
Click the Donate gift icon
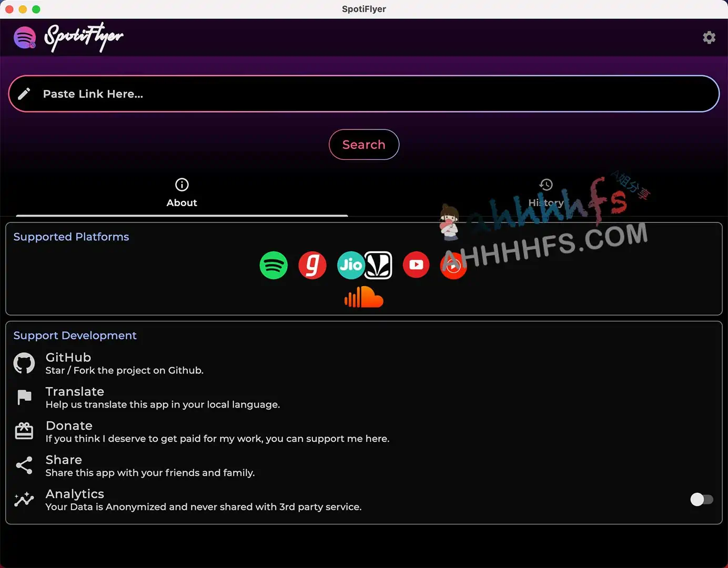tap(24, 431)
